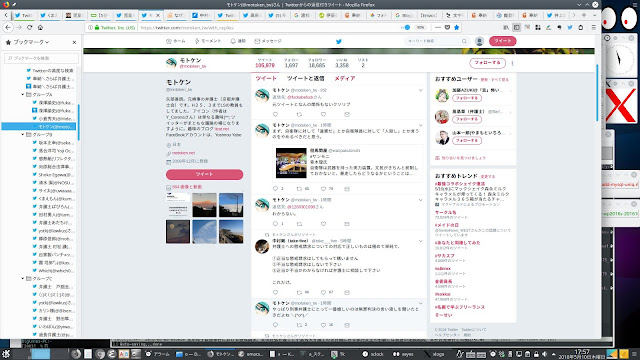
Task: Open the ブックマーク sidebar header dropdown
Action: (x=31, y=42)
